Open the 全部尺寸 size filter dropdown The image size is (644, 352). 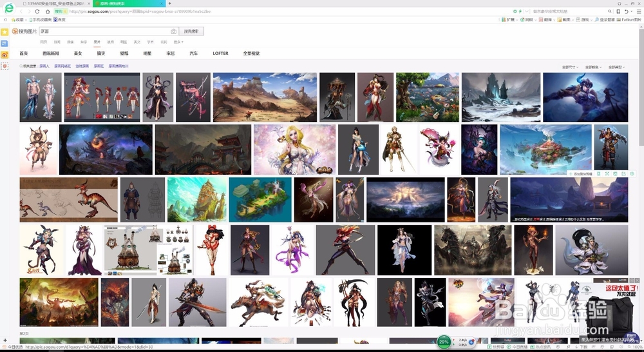pos(570,67)
